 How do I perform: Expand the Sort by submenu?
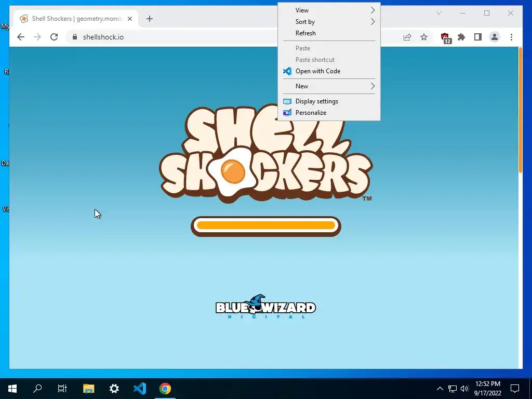click(329, 22)
